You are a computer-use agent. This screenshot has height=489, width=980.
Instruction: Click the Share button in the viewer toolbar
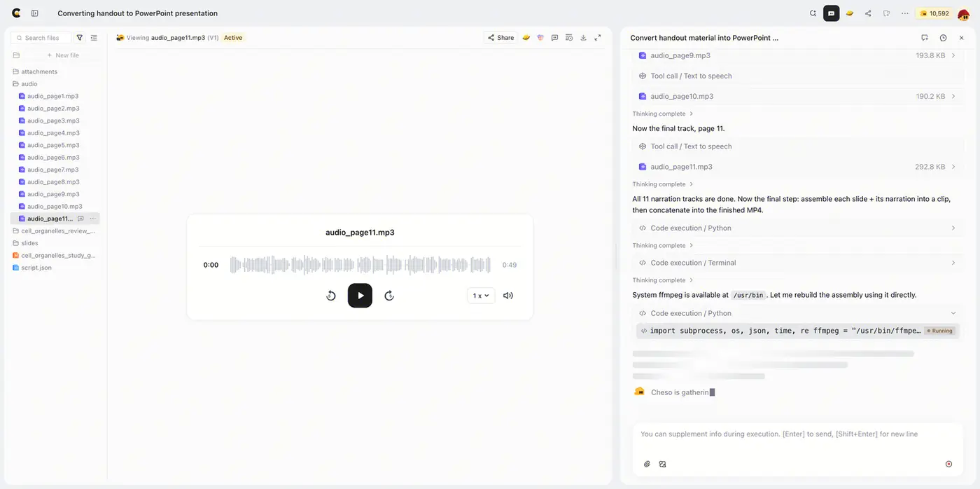501,38
